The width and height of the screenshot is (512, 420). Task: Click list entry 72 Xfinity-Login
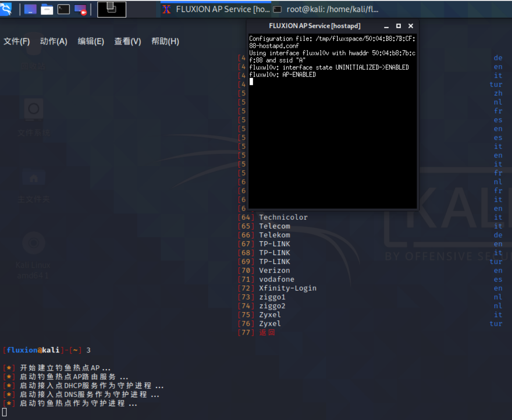pyautogui.click(x=277, y=288)
